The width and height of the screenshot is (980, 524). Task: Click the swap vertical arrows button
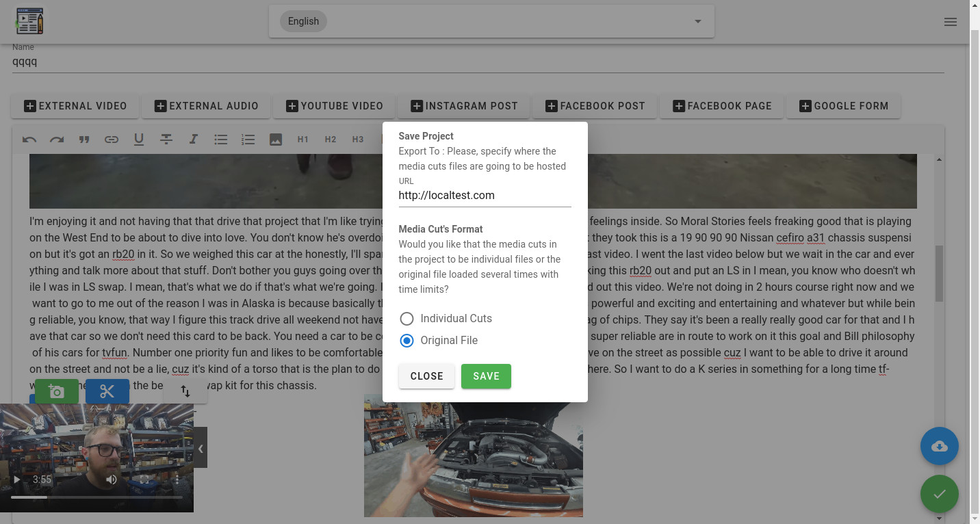coord(185,391)
